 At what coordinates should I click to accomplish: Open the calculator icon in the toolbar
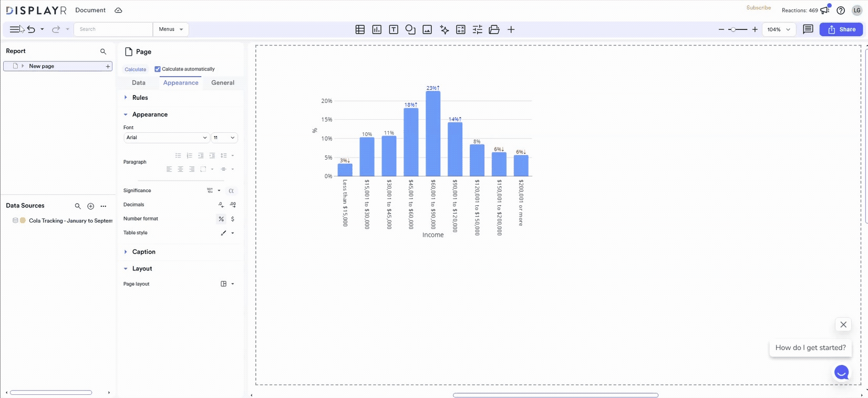[461, 29]
